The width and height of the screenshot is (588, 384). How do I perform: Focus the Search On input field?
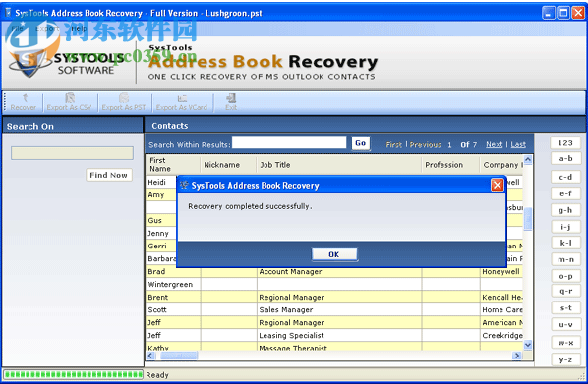[72, 153]
